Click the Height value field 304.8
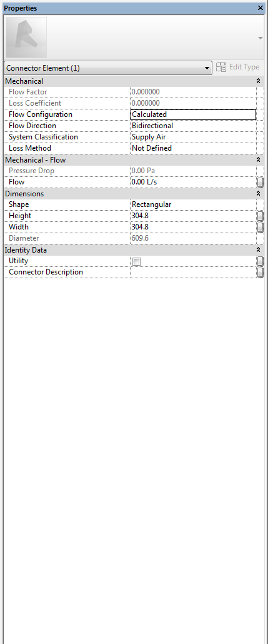This screenshot has height=644, width=268. click(193, 216)
